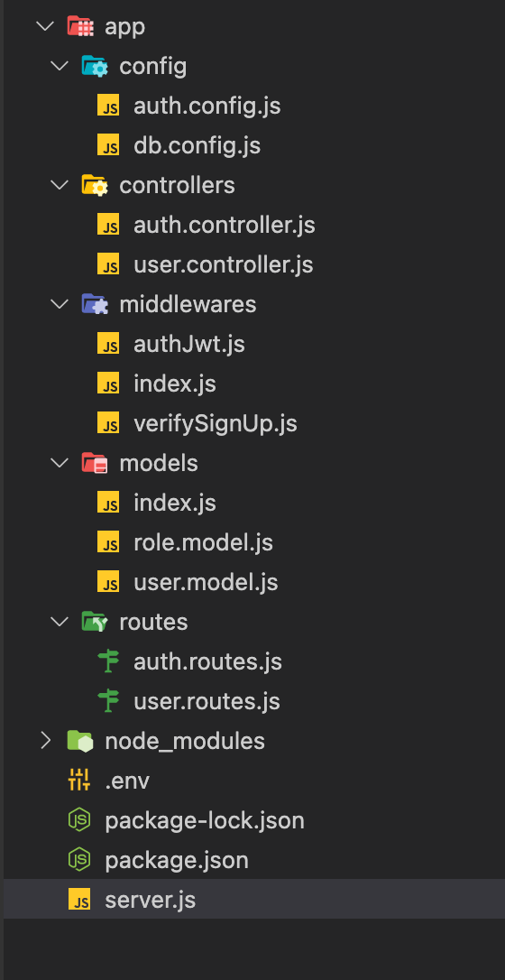Expand the node_modules folder chevron
This screenshot has height=980, width=505.
pos(45,741)
